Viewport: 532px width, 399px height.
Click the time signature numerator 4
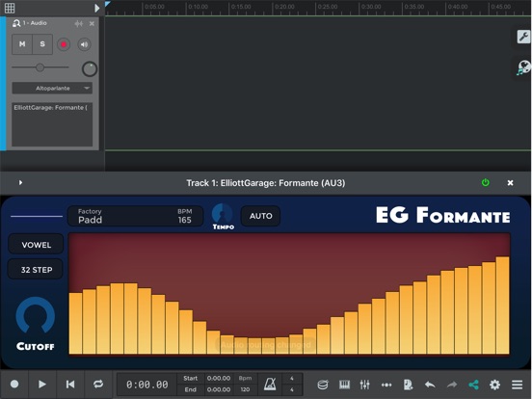(292, 379)
